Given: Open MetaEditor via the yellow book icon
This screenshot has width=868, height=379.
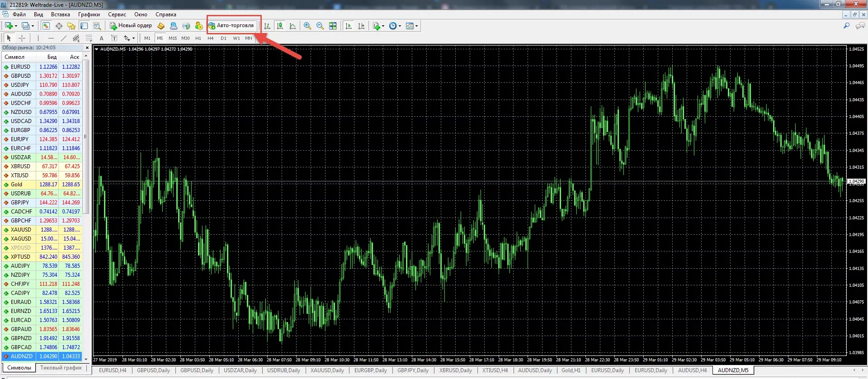Looking at the screenshot, I should [x=161, y=26].
